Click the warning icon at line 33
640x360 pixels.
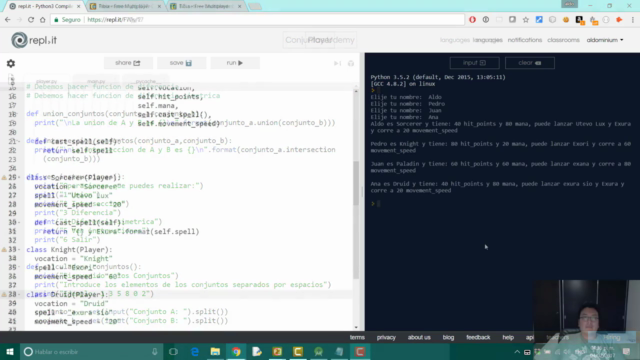coord(4,249)
